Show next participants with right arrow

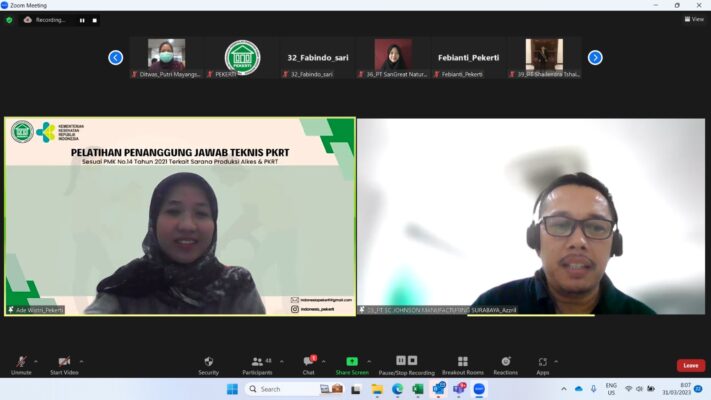[595, 57]
